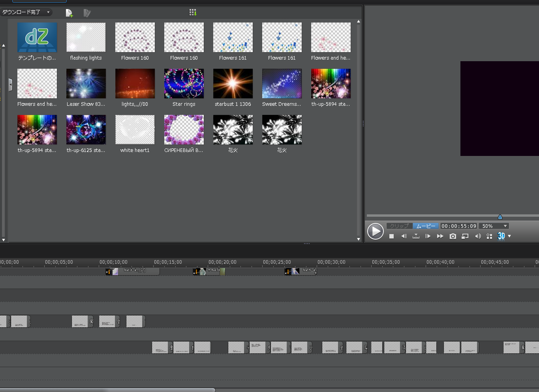The height and width of the screenshot is (392, 539).
Task: Open the 50% zoom dropdown
Action: (x=494, y=226)
